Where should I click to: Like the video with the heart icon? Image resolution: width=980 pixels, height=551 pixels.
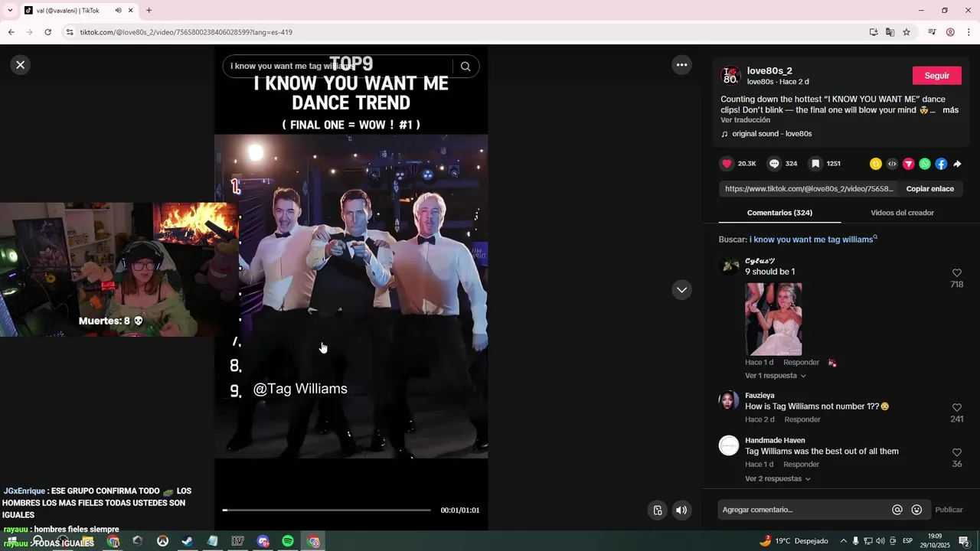tap(727, 164)
